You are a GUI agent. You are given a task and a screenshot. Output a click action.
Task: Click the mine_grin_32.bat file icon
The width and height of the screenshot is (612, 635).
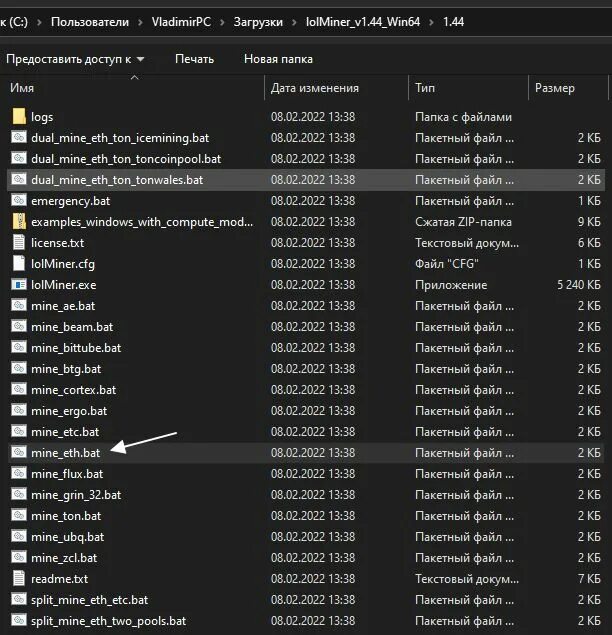[19, 494]
